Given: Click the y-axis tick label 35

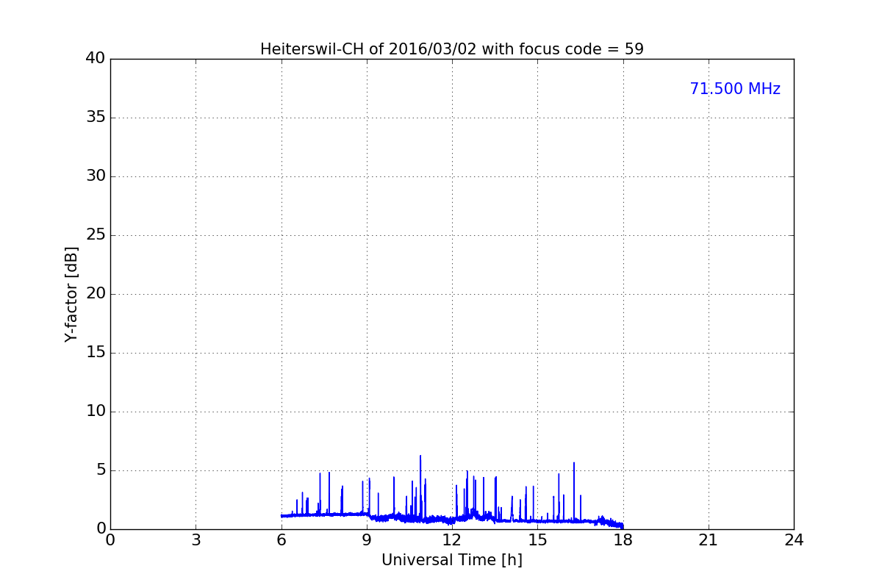Looking at the screenshot, I should [95, 118].
